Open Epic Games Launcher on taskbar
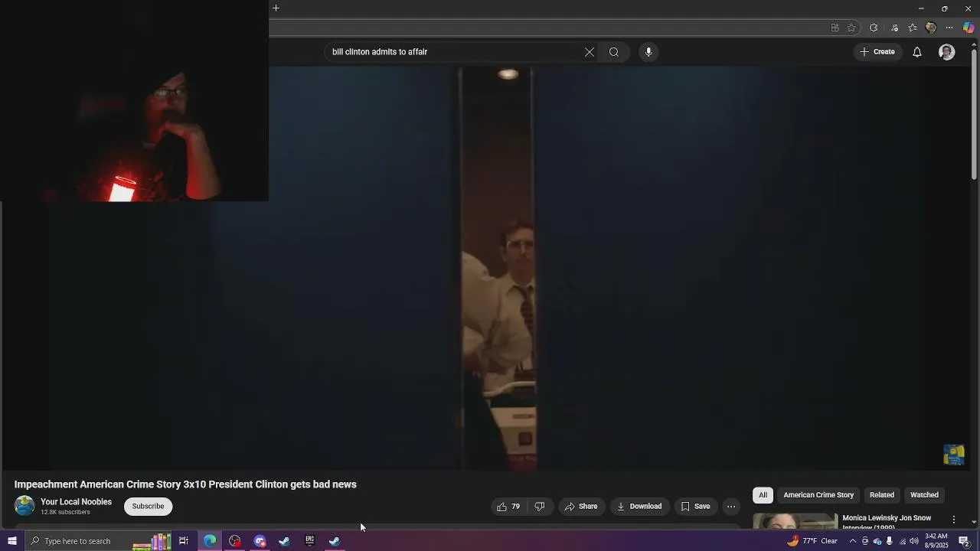The width and height of the screenshot is (980, 551). click(309, 541)
